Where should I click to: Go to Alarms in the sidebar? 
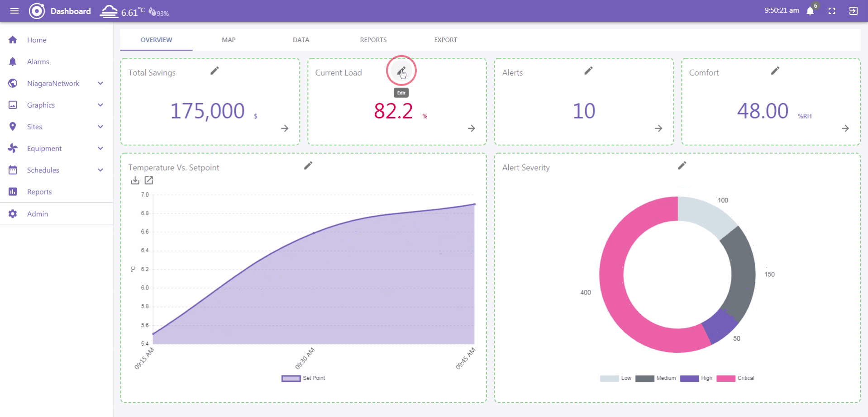click(38, 62)
